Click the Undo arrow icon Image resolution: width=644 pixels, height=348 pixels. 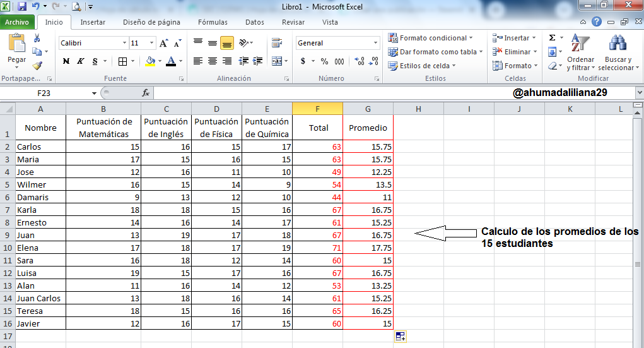(x=36, y=6)
